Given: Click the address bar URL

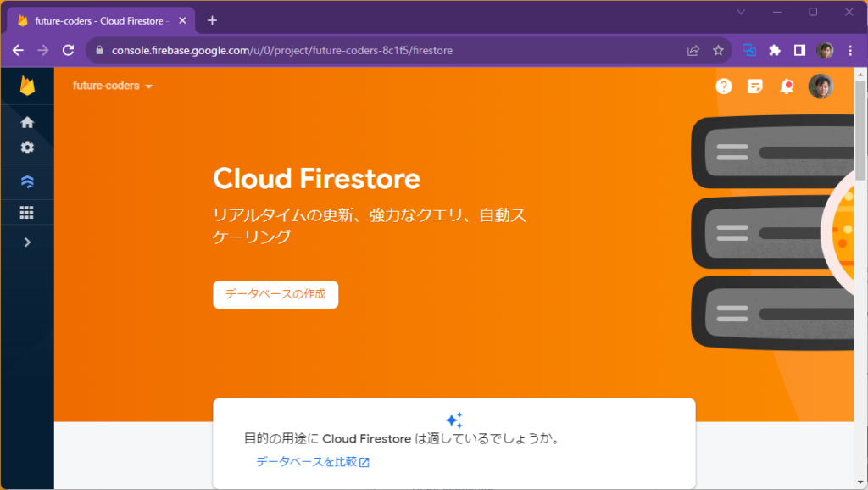Looking at the screenshot, I should click(282, 50).
